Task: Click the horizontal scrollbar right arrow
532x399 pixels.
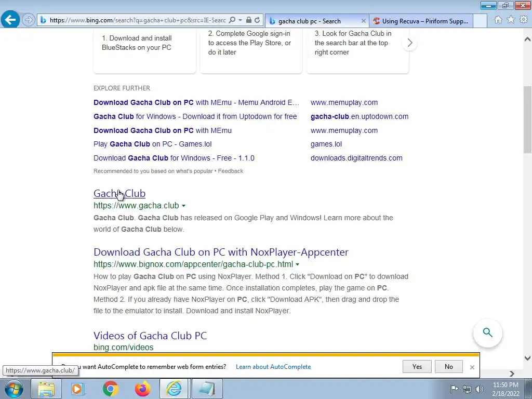Action: click(512, 374)
